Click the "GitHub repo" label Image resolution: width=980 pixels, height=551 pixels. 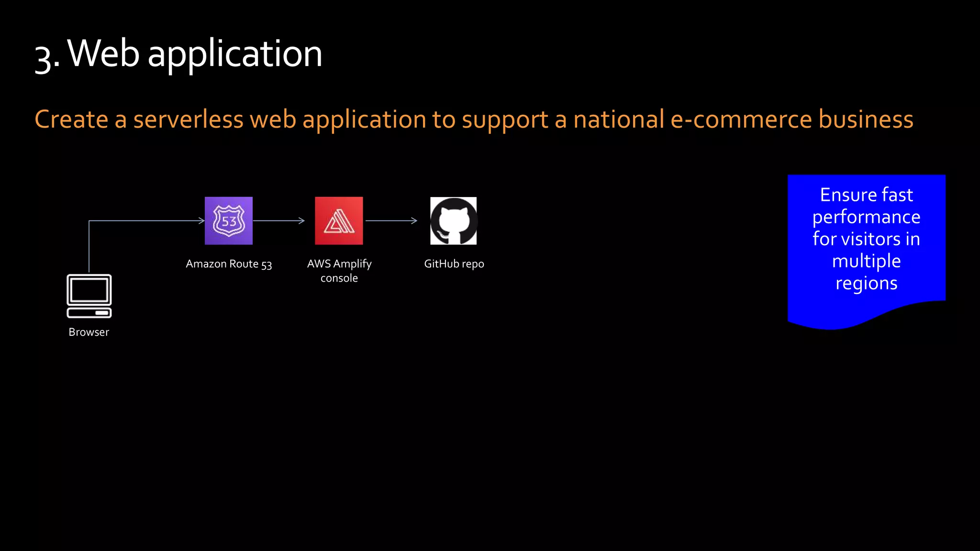pos(454,264)
